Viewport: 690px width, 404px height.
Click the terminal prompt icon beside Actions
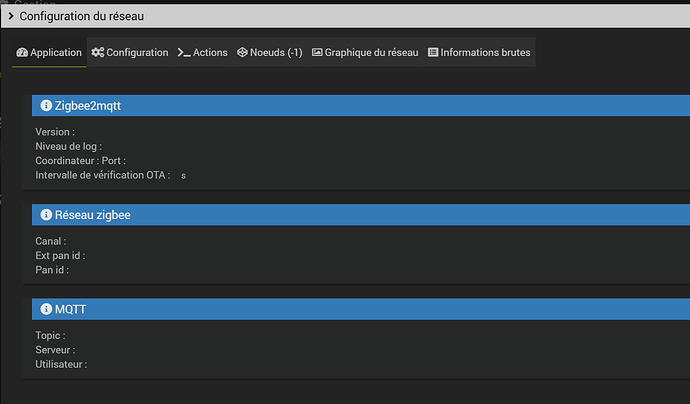click(183, 53)
